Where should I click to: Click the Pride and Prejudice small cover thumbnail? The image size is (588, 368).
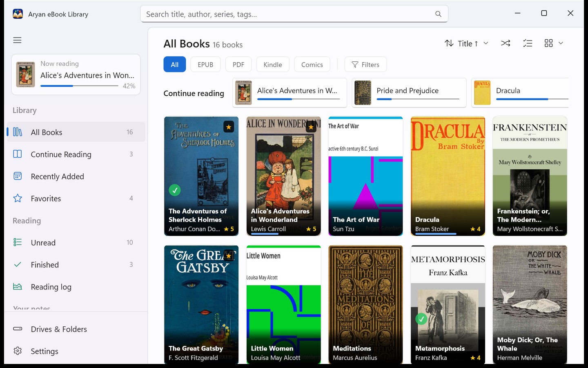363,93
